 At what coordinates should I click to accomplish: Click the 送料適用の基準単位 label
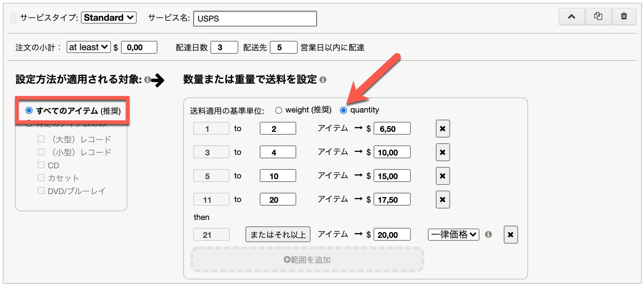227,111
